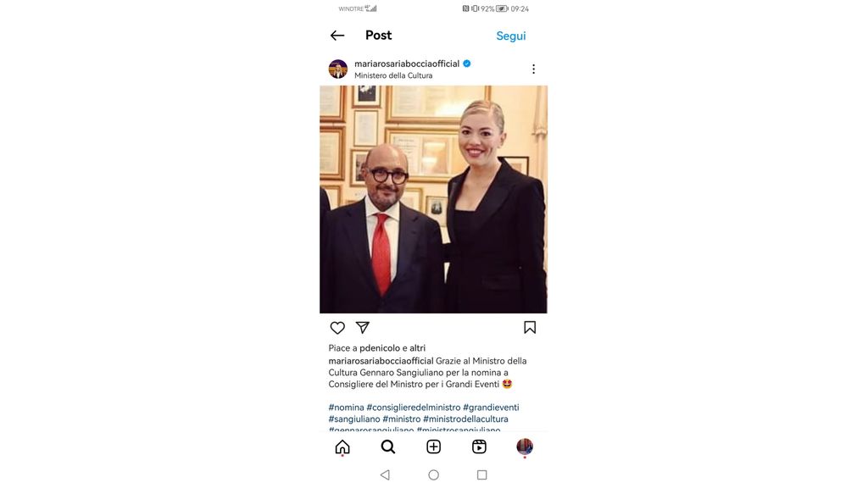Open the Ministero della Cultura location

[393, 75]
